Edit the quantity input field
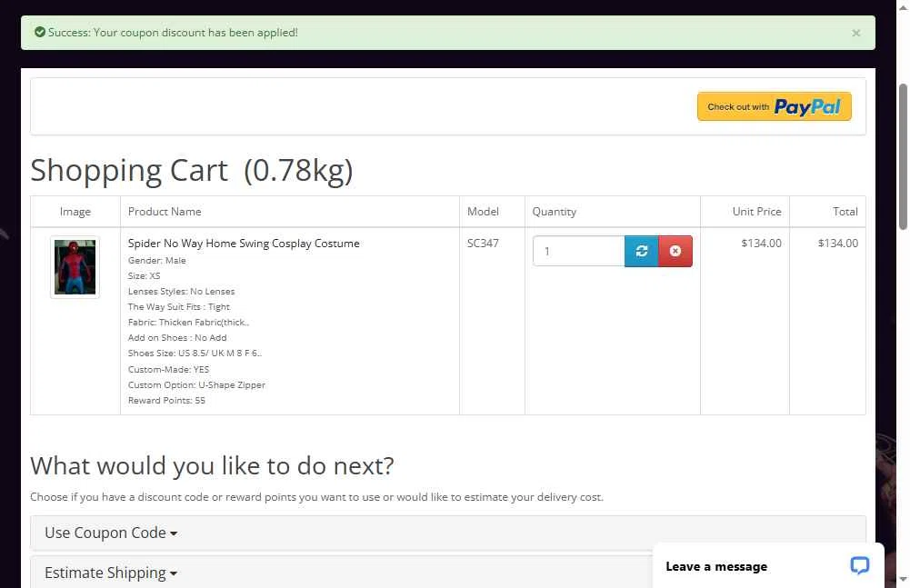910x588 pixels. point(578,252)
